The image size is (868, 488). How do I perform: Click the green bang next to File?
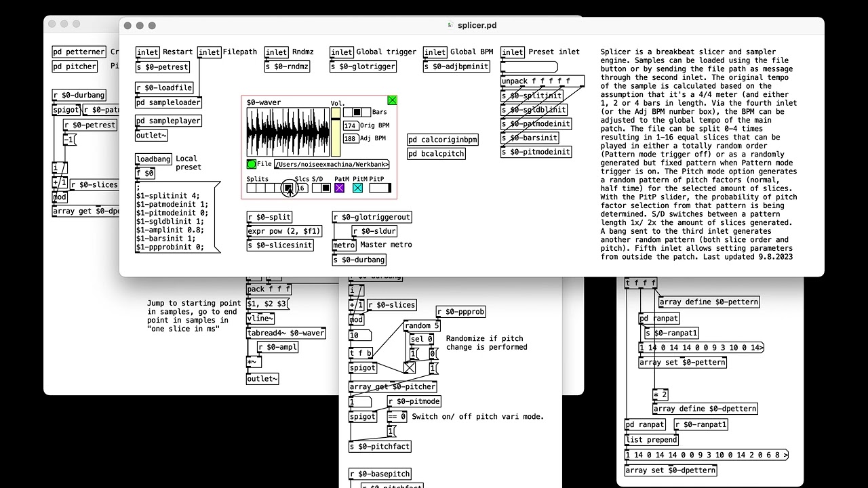tap(252, 164)
